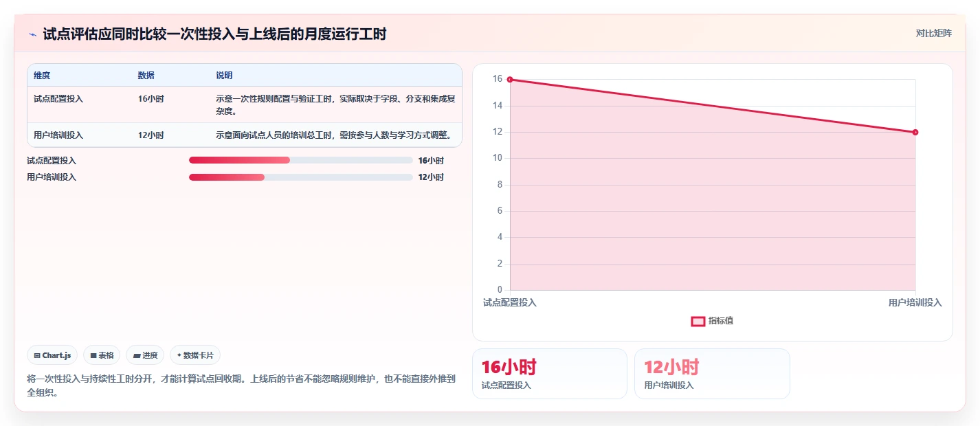Select the 表格 tag chip
980x426 pixels.
(102, 355)
